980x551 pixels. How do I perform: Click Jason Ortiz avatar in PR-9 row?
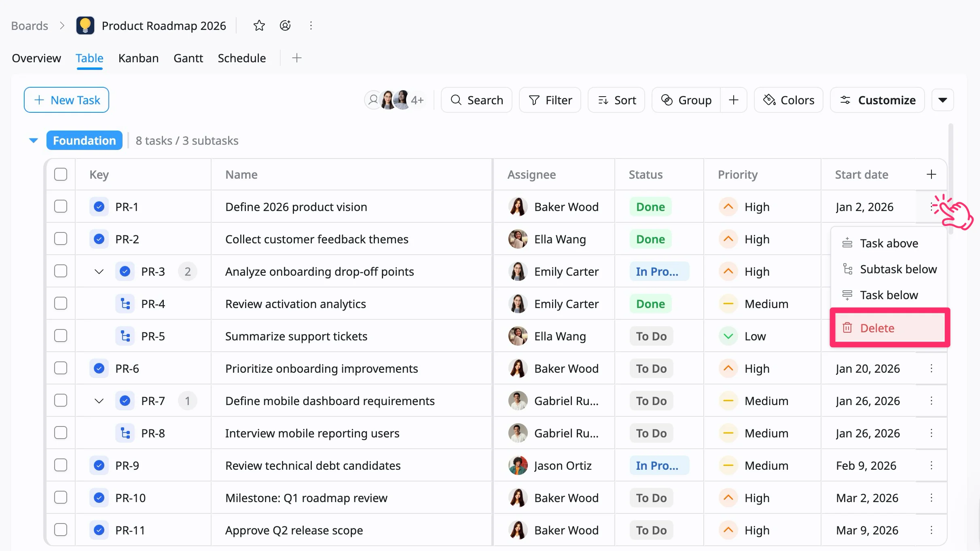coord(518,465)
